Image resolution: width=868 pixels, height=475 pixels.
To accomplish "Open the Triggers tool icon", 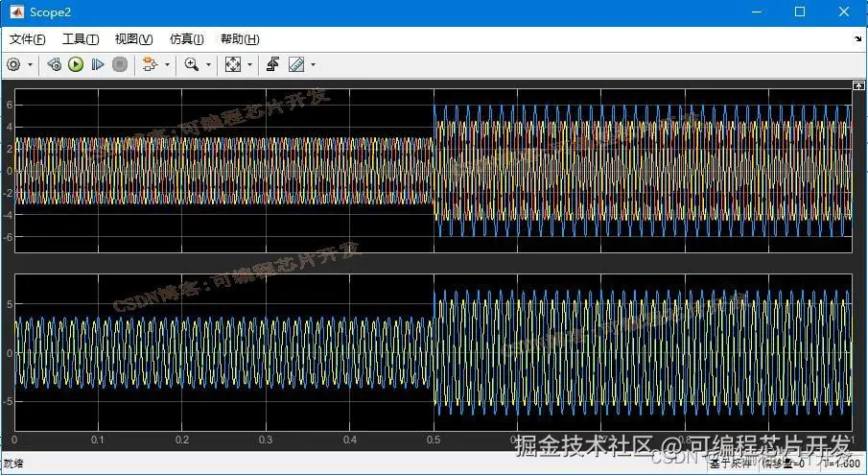I will point(272,65).
